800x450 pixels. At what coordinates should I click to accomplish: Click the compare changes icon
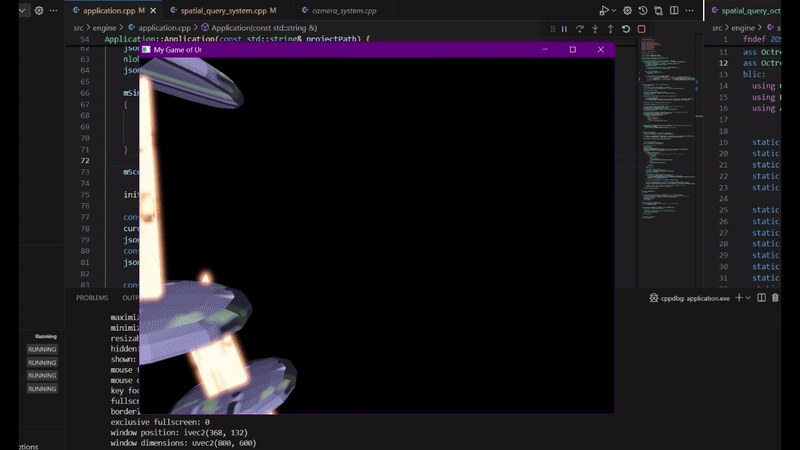[659, 10]
